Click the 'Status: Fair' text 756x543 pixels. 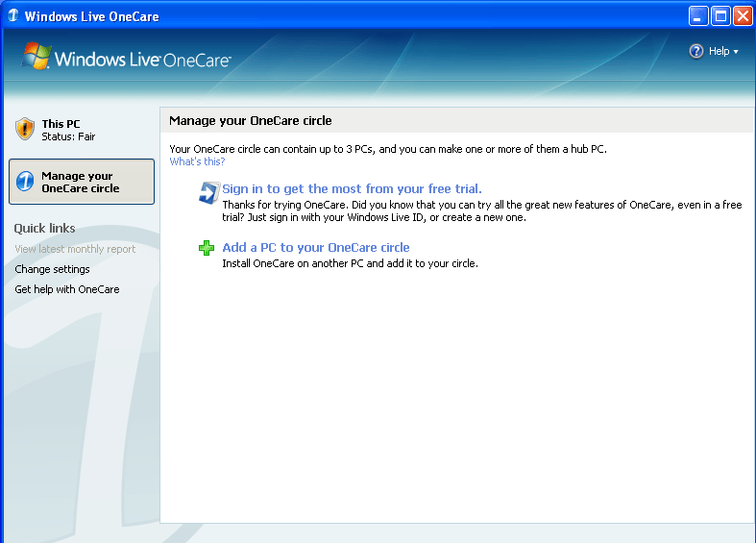[x=68, y=136]
